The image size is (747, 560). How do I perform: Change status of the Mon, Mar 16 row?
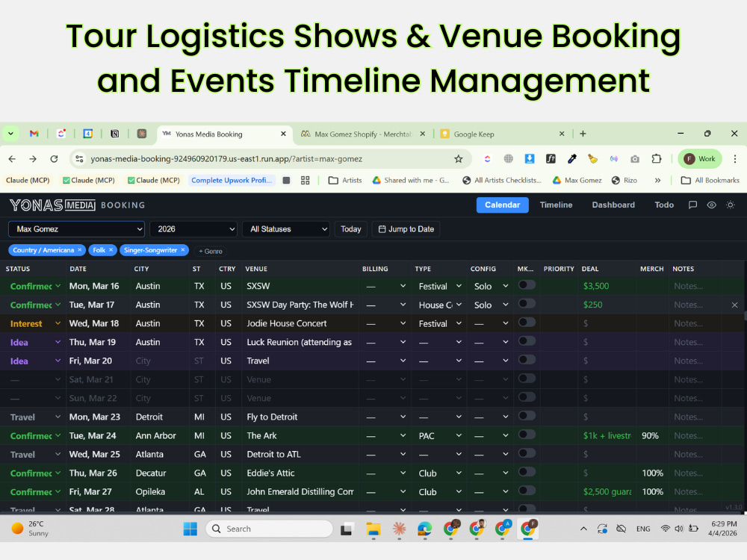(35, 286)
